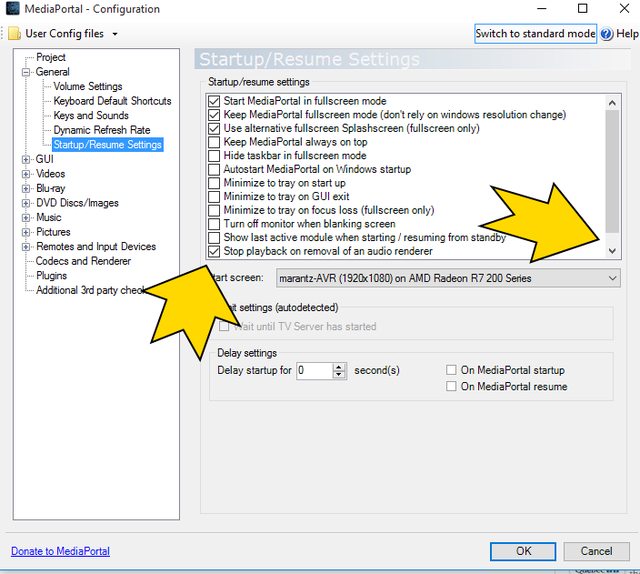
Task: Check the On MediaPortal resume box
Action: (452, 386)
